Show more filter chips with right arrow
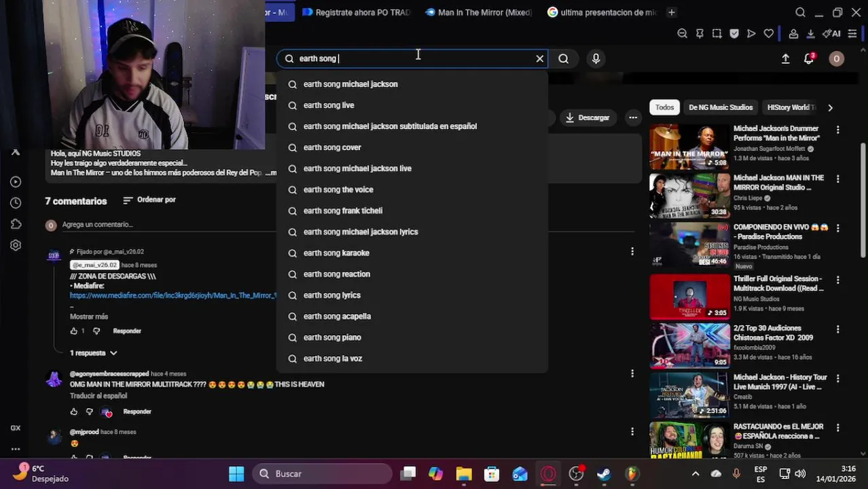 (x=830, y=107)
